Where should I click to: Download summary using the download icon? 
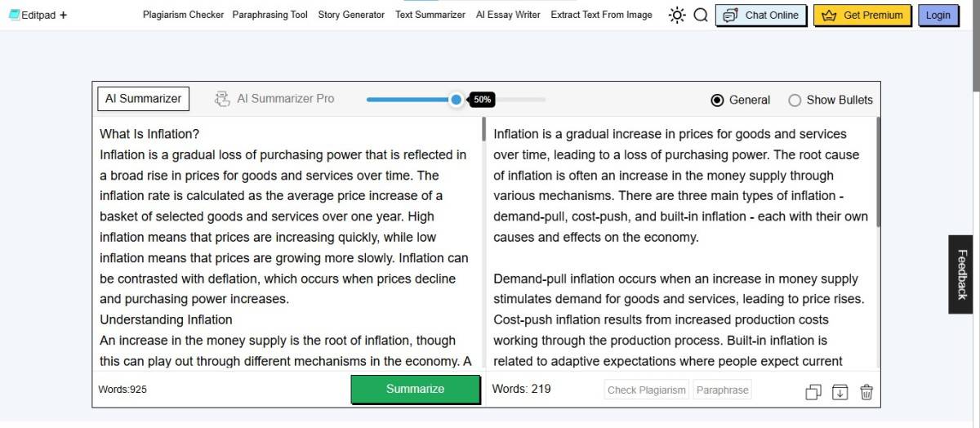[x=840, y=392]
